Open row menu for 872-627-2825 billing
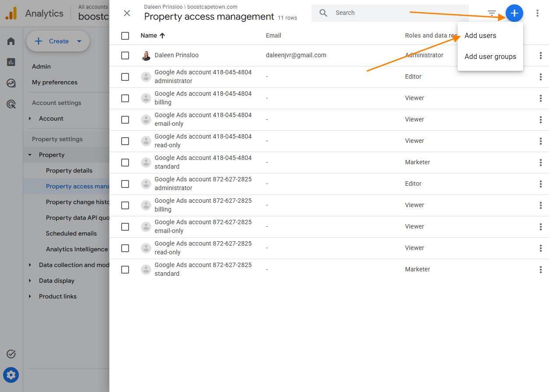 click(x=541, y=205)
